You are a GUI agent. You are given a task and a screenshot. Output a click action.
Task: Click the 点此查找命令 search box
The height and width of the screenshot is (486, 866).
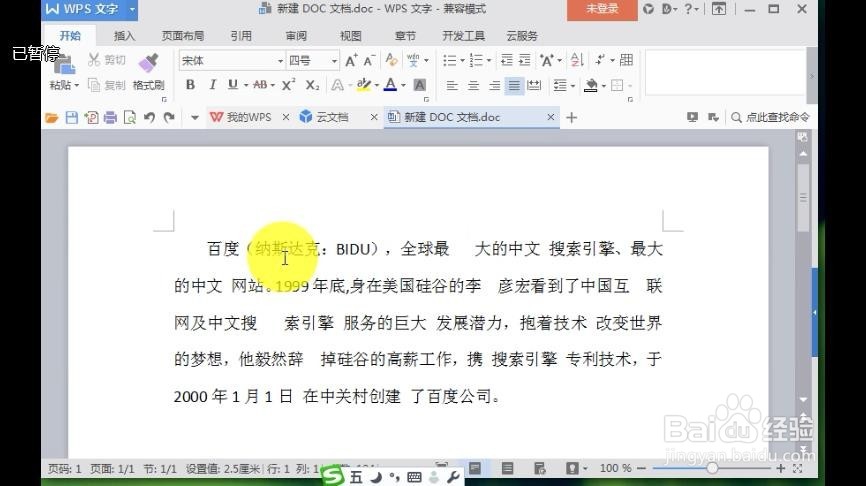(x=770, y=117)
